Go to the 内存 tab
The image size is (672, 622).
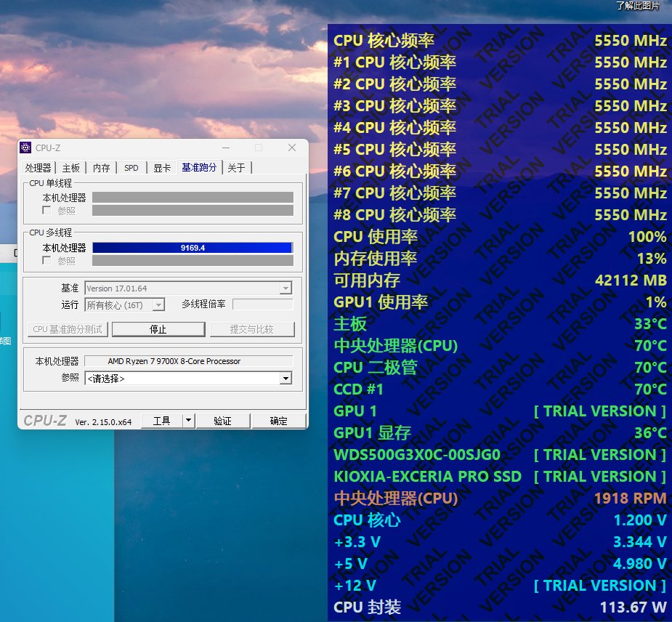102,168
